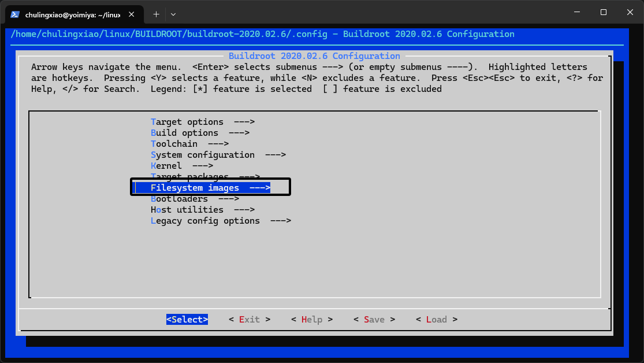Click the PowerShell icon on the tab
This screenshot has height=363, width=644.
point(15,14)
